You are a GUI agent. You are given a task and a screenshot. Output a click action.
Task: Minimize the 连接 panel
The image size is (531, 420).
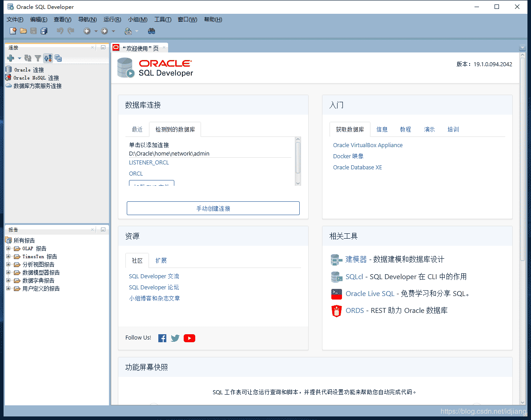(x=103, y=48)
